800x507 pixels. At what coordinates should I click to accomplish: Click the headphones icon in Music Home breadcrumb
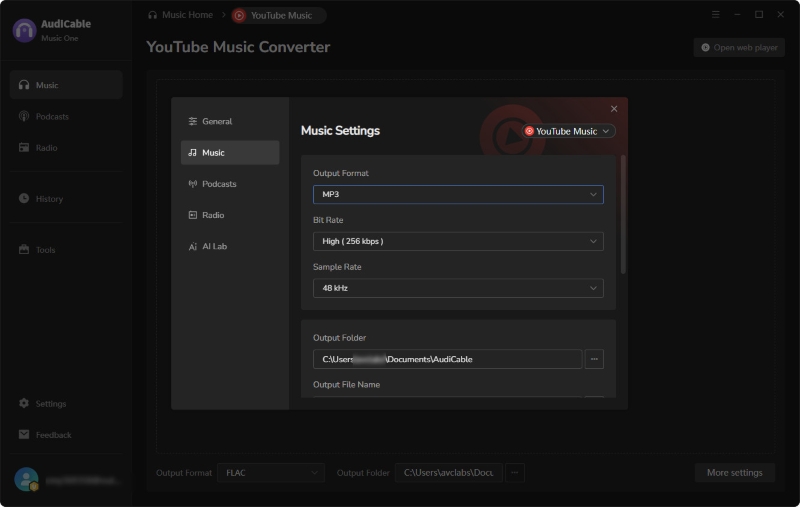click(x=153, y=15)
